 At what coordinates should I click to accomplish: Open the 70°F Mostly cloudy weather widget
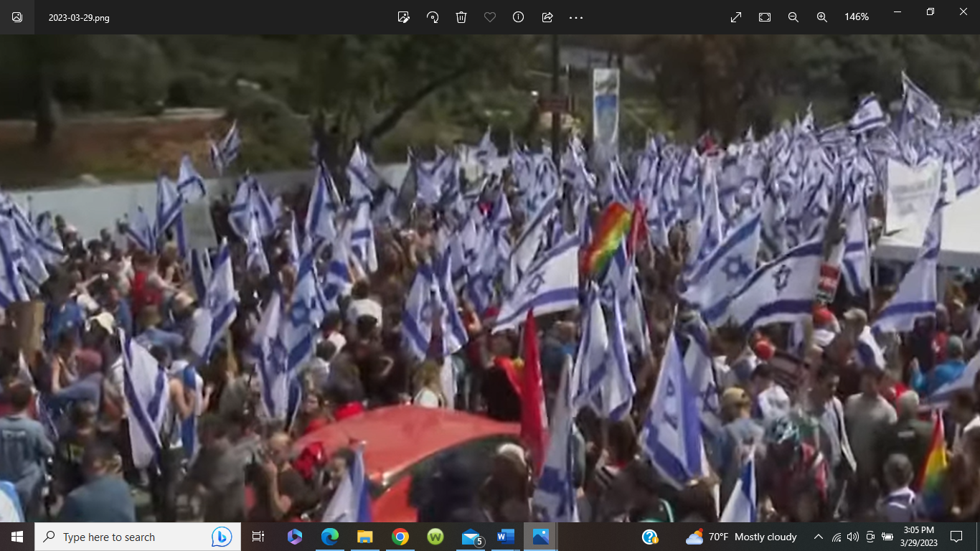pyautogui.click(x=742, y=537)
